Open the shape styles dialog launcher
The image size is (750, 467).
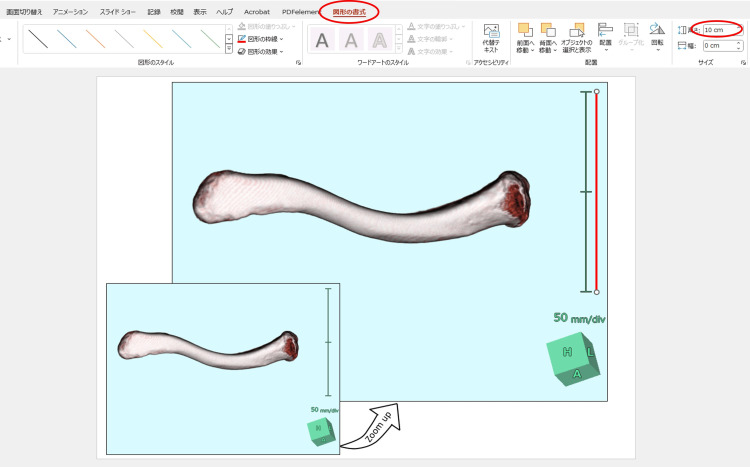pyautogui.click(x=298, y=63)
